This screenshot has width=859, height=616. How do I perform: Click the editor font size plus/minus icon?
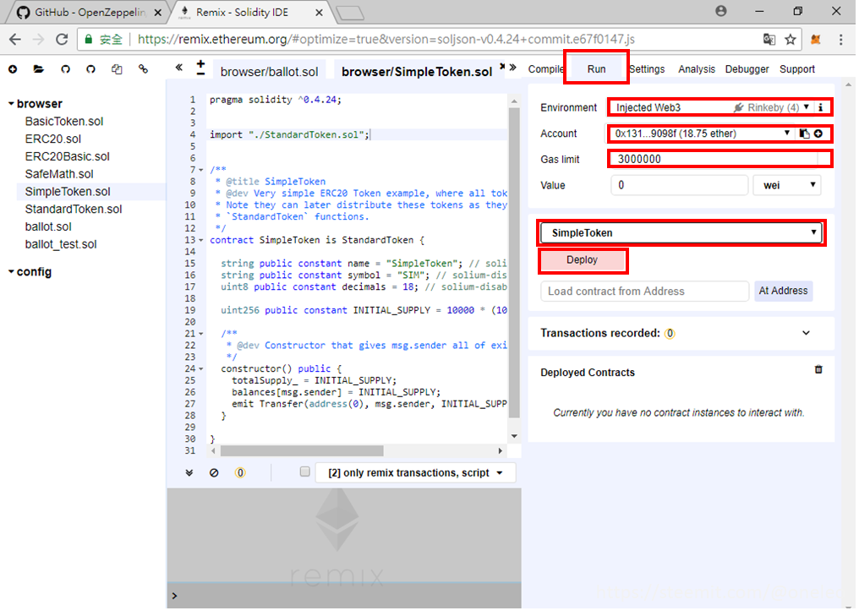coord(200,68)
